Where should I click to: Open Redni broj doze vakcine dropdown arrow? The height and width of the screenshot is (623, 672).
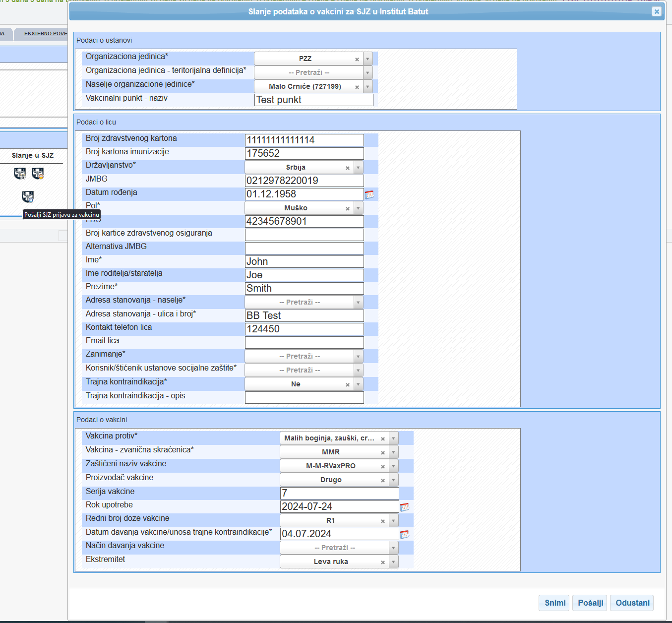click(393, 520)
